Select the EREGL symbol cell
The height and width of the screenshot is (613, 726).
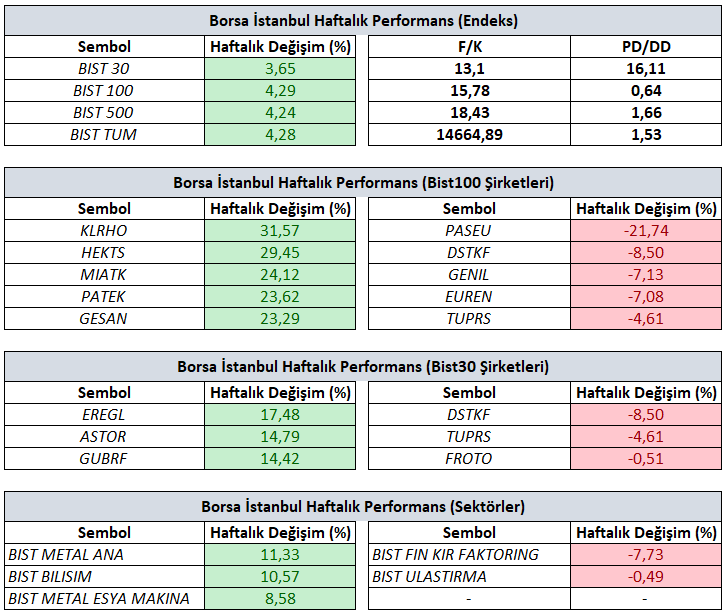click(x=104, y=414)
